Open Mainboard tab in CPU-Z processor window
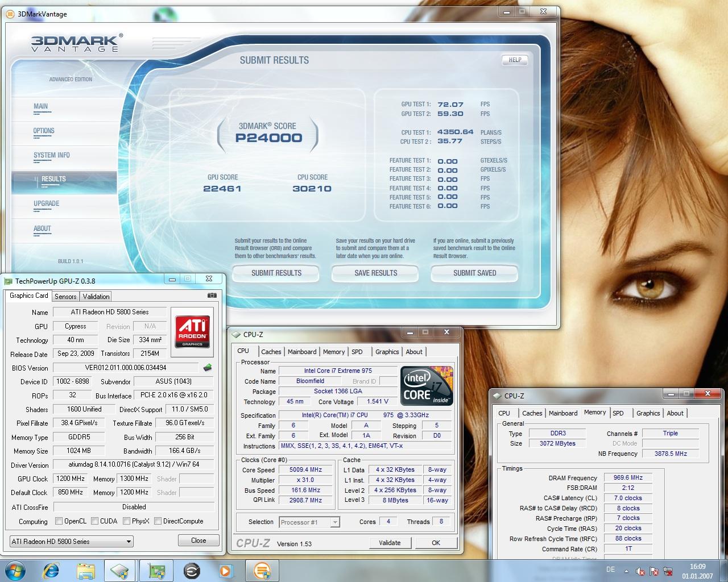 pyautogui.click(x=302, y=352)
